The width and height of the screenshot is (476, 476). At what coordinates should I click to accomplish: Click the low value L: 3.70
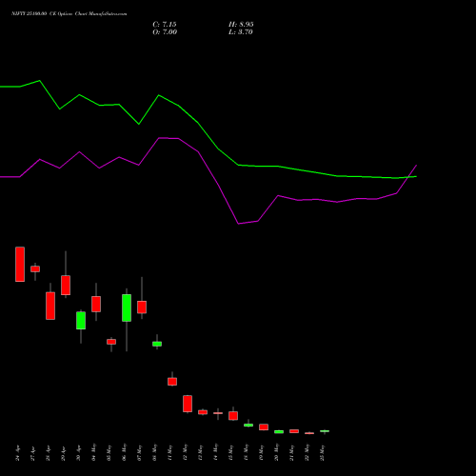click(241, 32)
